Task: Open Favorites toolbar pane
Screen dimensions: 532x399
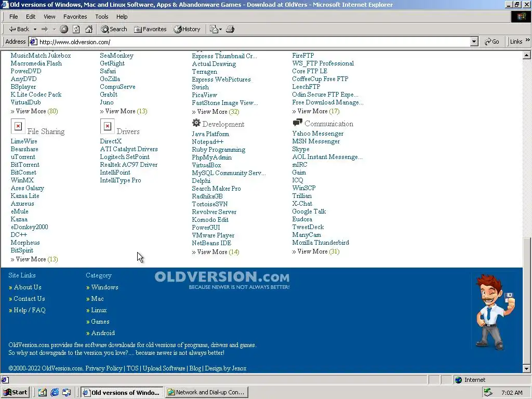Action: [x=150, y=29]
